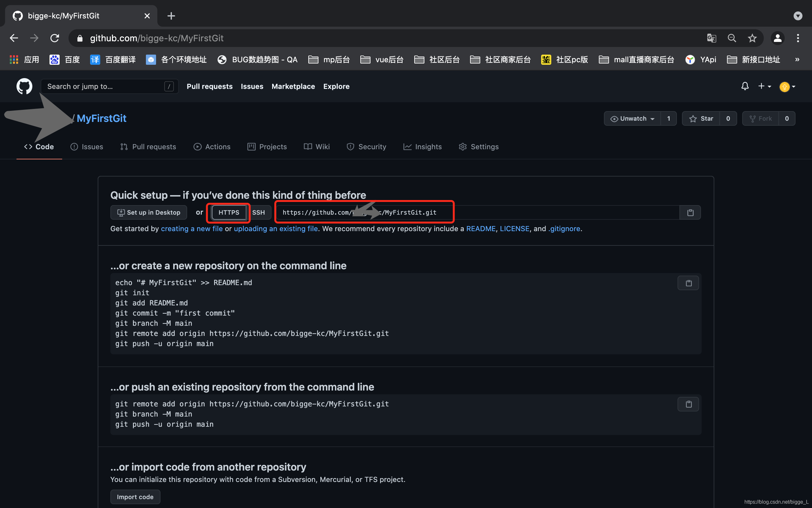Open the notifications bell
The width and height of the screenshot is (812, 508).
point(745,86)
